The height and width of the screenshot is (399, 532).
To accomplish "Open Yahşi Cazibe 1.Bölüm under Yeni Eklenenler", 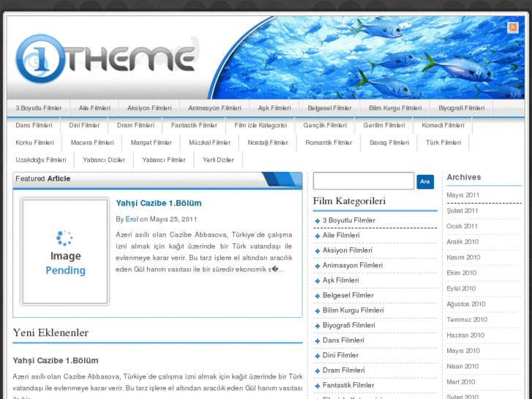I will pyautogui.click(x=56, y=360).
